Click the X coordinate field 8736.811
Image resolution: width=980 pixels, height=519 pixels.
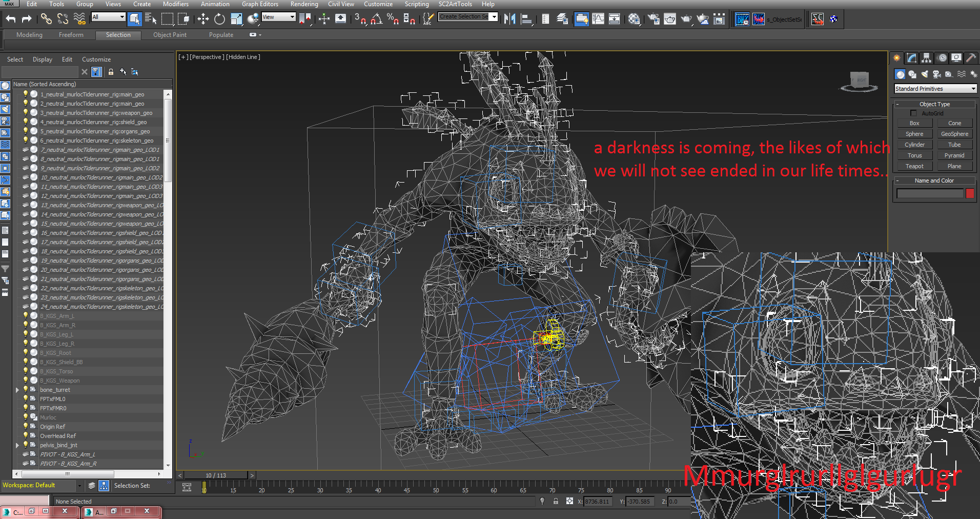pos(599,502)
